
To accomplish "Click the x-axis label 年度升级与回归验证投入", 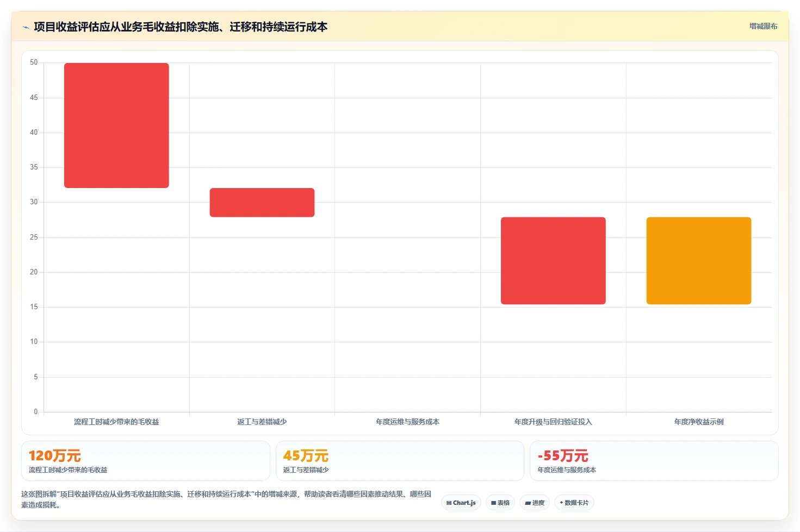I will 553,422.
